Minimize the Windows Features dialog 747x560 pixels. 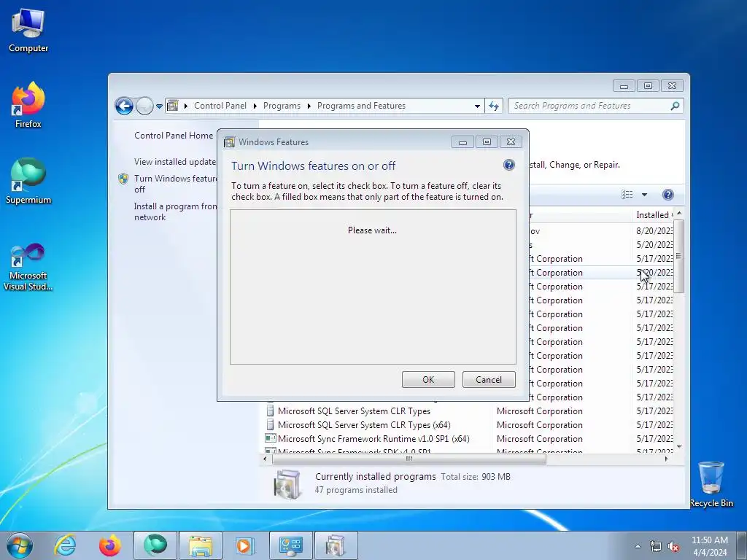pos(462,142)
